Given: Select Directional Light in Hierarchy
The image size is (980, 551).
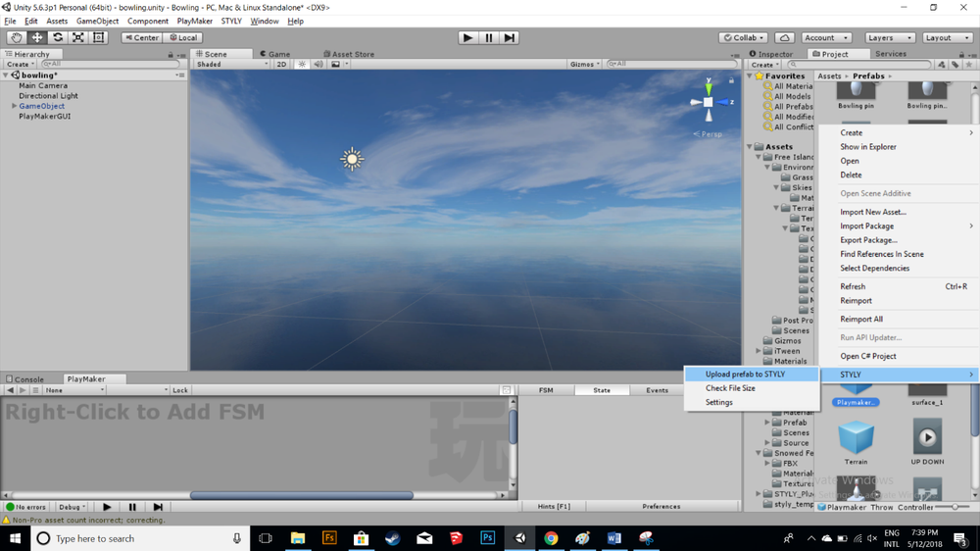Looking at the screenshot, I should point(48,96).
